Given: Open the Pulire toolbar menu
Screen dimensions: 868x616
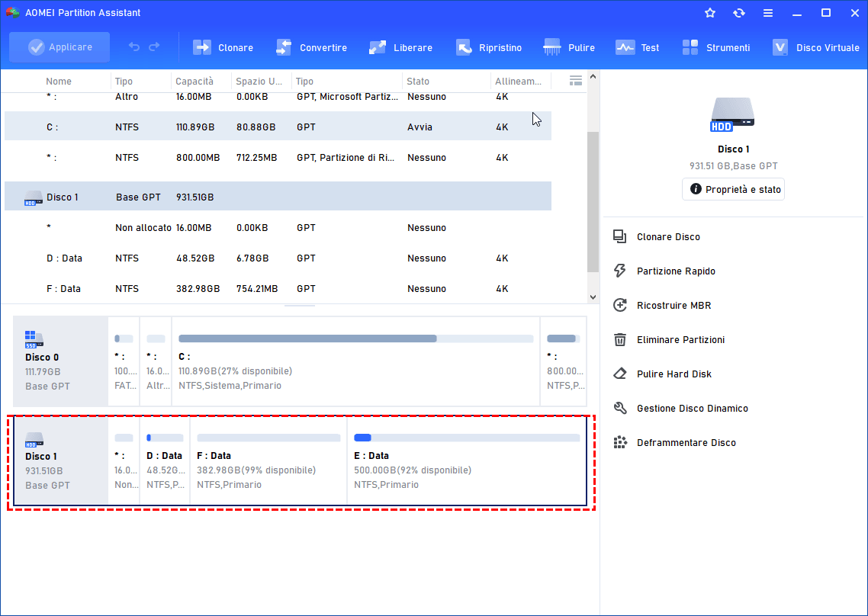Looking at the screenshot, I should [x=568, y=47].
